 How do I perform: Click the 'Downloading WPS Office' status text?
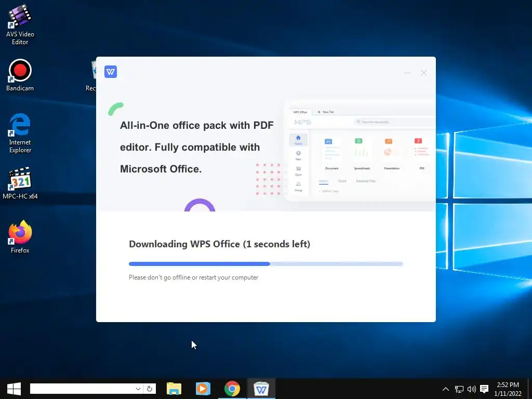[x=220, y=244]
